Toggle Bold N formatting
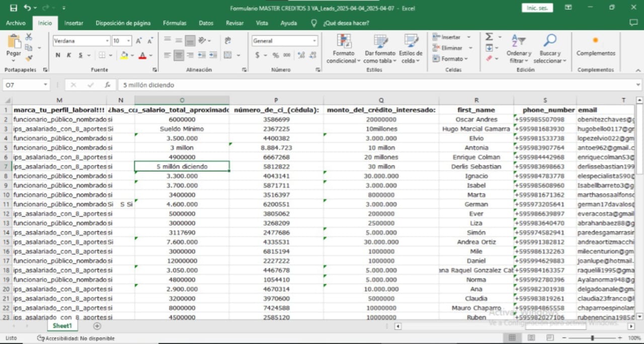Viewport: 644px width, 344px height. pyautogui.click(x=58, y=55)
